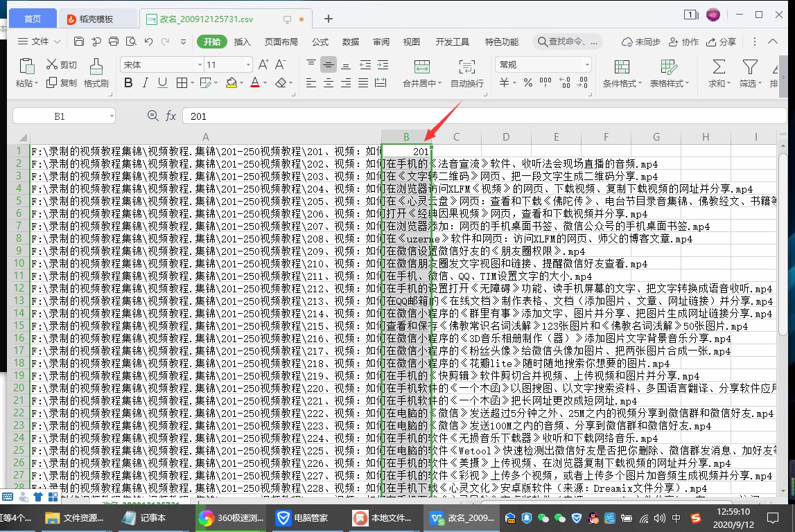Toggle middle vertical alignment
Screen dimensions: 795x532
[329, 64]
